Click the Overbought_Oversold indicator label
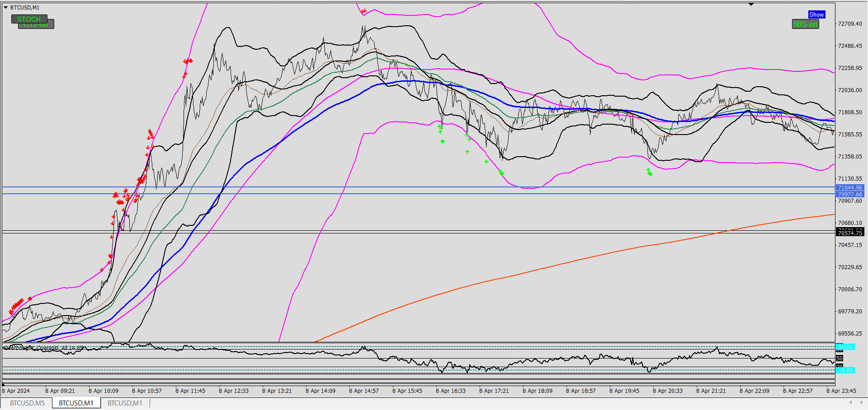868x410 pixels. pos(43,348)
